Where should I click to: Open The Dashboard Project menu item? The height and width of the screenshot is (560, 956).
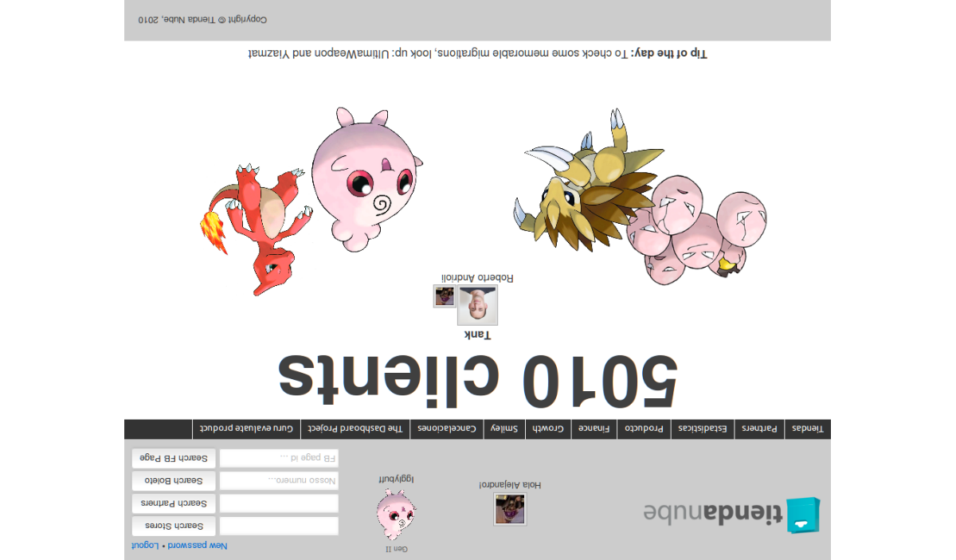click(x=355, y=429)
